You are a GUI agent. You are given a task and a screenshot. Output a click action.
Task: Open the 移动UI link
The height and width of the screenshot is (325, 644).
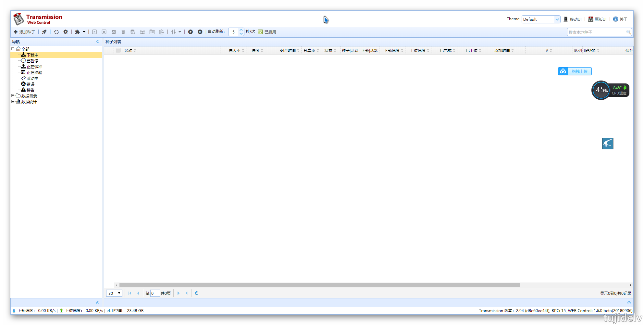pos(573,19)
